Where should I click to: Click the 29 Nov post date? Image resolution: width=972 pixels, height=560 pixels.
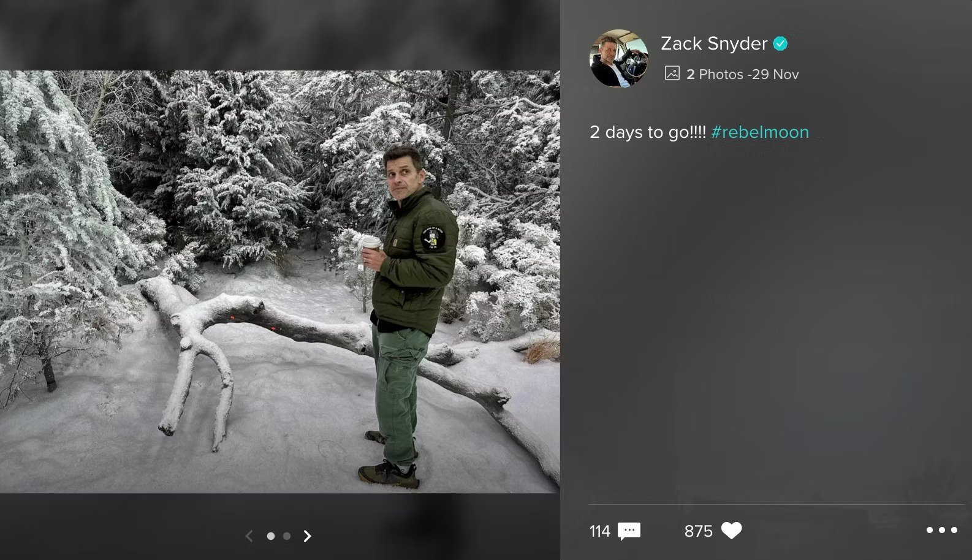click(775, 74)
